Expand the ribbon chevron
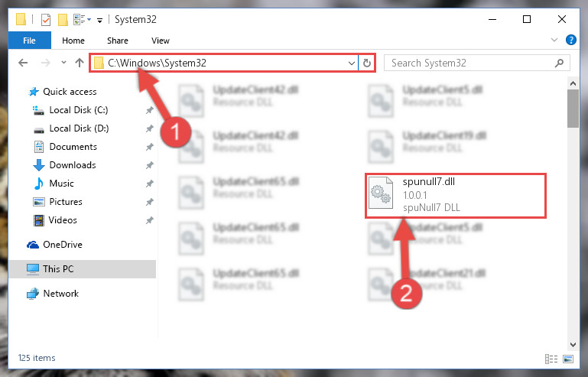 click(554, 40)
